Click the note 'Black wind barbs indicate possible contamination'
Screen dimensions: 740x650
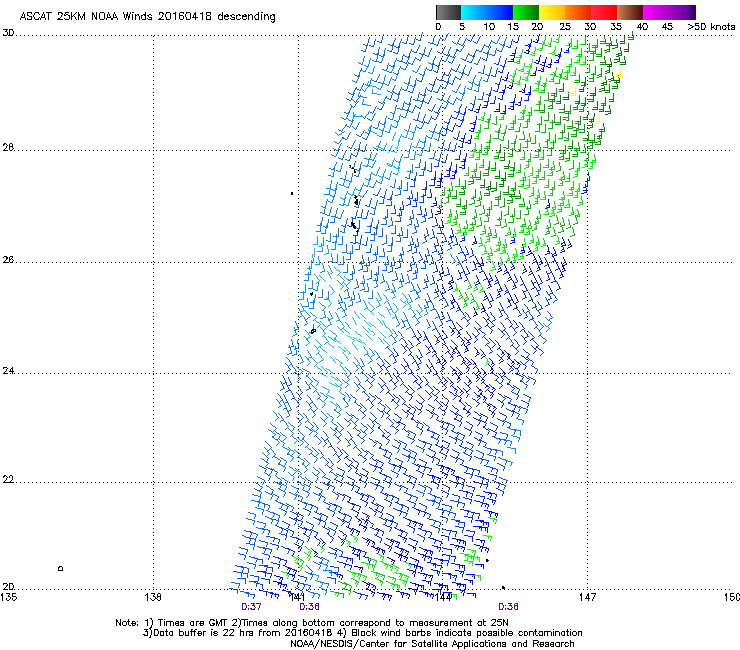(x=467, y=633)
